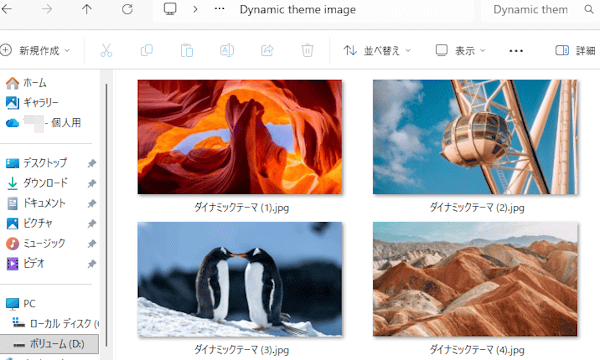Show hidden path segments ellipsis in address bar
The height and width of the screenshot is (360, 600).
pos(220,9)
